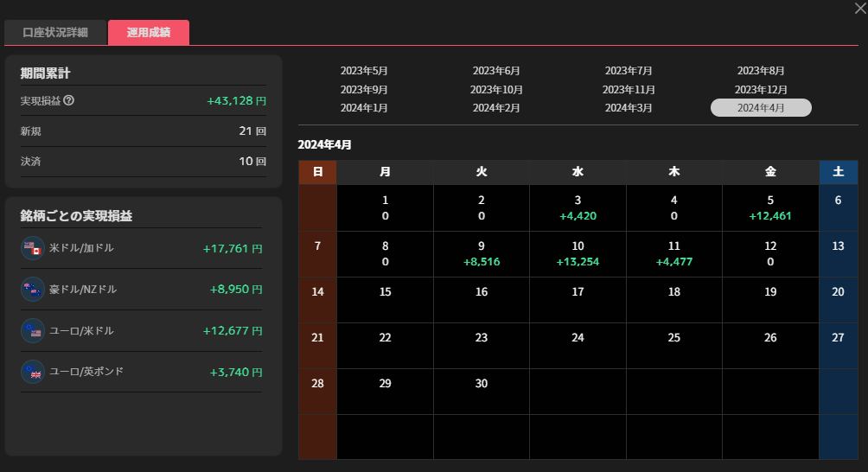The height and width of the screenshot is (472, 868).
Task: Click the 決済 count 10 回
Action: pos(252,162)
